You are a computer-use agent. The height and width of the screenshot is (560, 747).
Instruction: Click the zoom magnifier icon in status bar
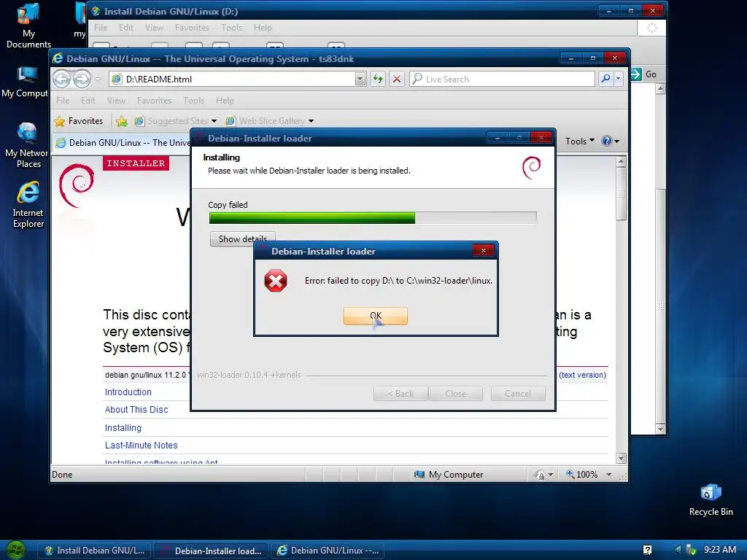point(570,474)
